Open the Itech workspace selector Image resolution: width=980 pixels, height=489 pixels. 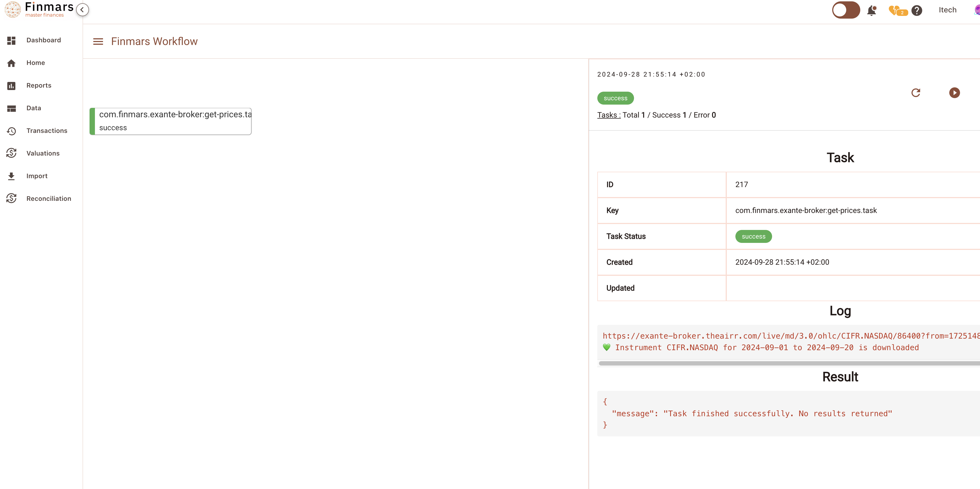pyautogui.click(x=947, y=10)
